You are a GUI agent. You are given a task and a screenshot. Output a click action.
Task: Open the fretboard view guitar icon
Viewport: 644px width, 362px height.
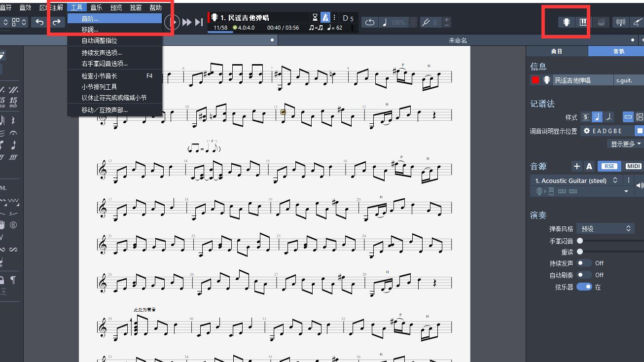[567, 22]
